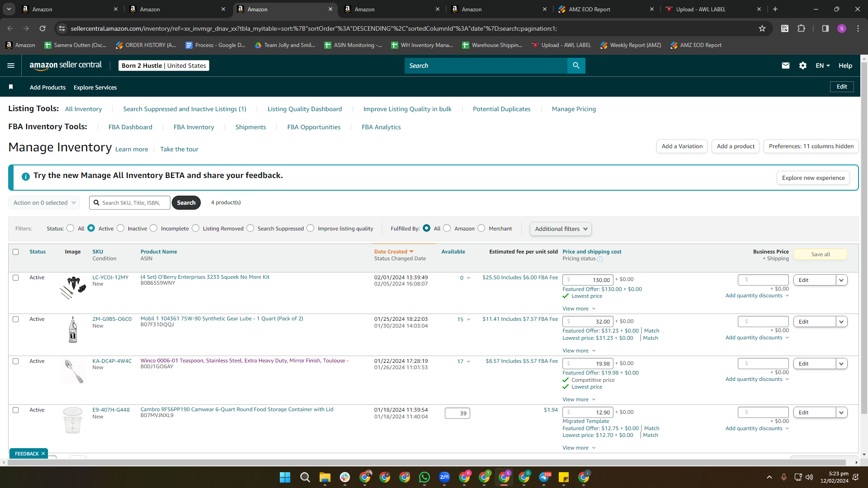Open the taskbar search icon

(305, 477)
